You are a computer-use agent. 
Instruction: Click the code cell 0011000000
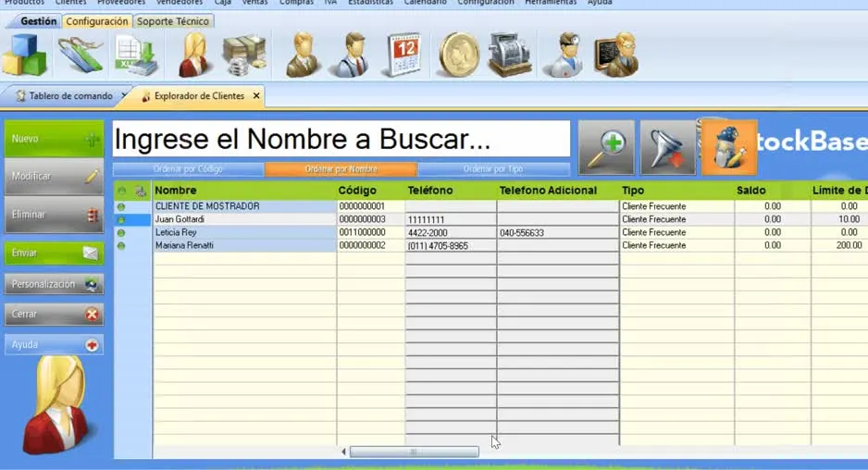coord(370,232)
